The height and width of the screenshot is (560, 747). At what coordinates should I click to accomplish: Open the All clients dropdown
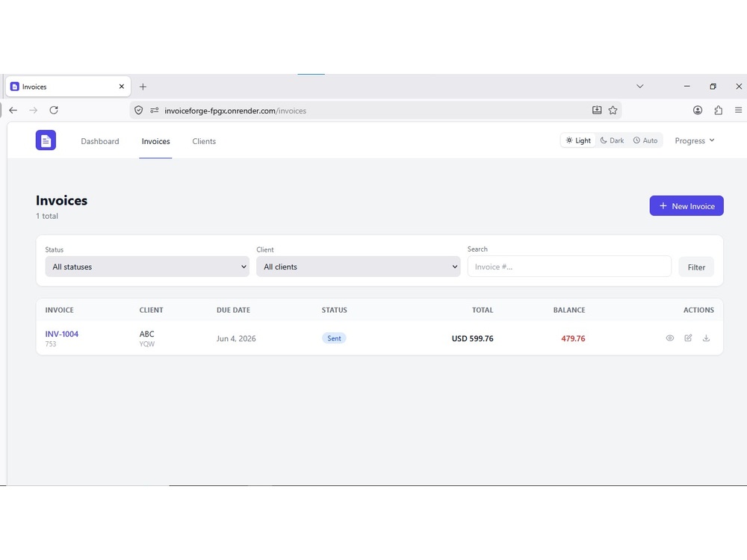[x=359, y=267]
